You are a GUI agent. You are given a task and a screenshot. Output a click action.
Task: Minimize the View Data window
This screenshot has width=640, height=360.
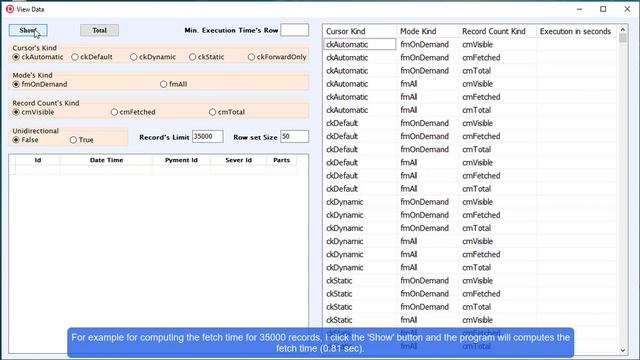point(579,9)
